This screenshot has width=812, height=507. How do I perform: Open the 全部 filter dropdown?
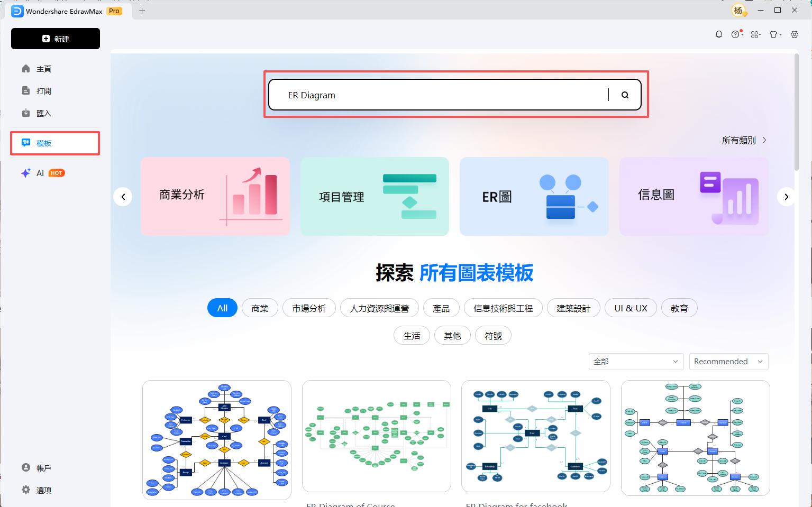[636, 362]
